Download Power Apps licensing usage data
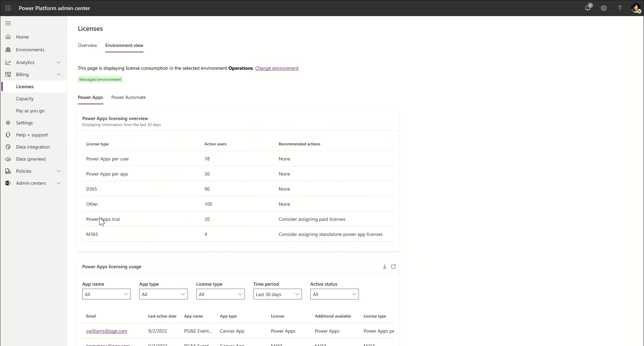Image resolution: width=644 pixels, height=346 pixels. coord(385,267)
